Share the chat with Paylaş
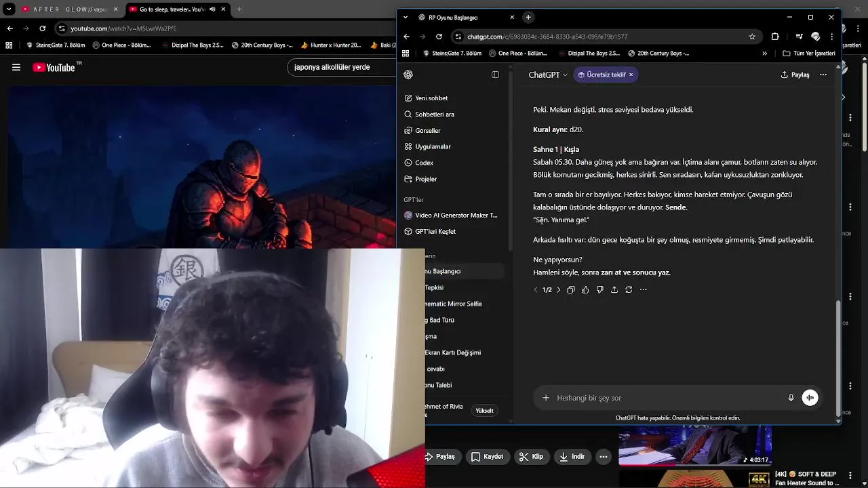868x488 pixels. 795,75
